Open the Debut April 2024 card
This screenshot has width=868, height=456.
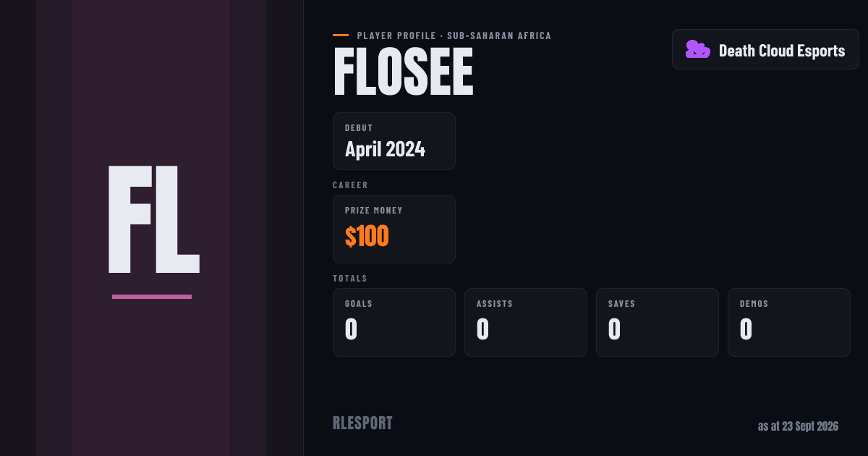(x=394, y=141)
